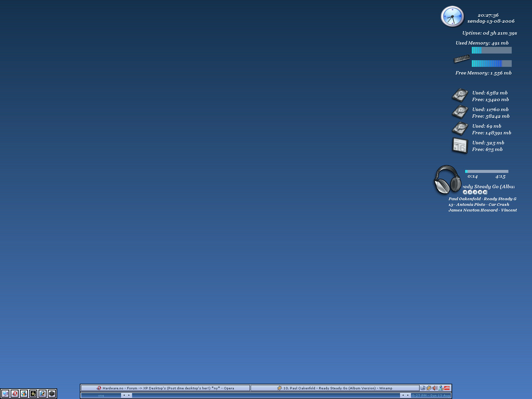Select James Newton Howard playlist entry

[x=482, y=210]
